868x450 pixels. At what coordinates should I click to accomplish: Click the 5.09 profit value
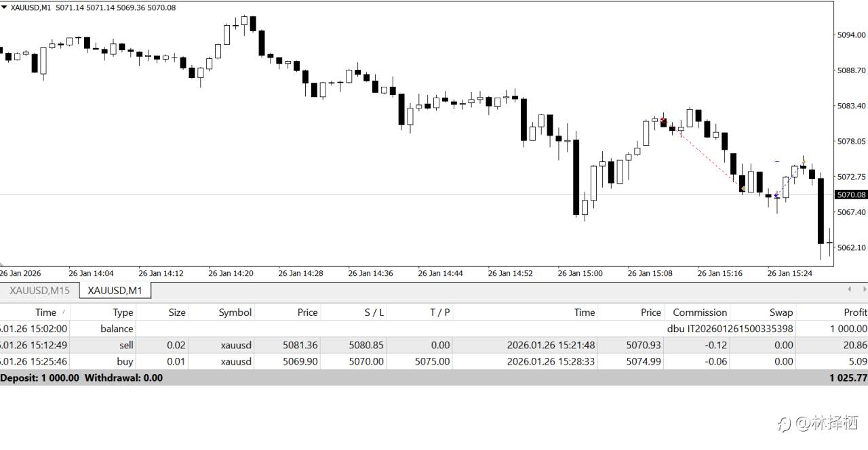[x=858, y=361]
